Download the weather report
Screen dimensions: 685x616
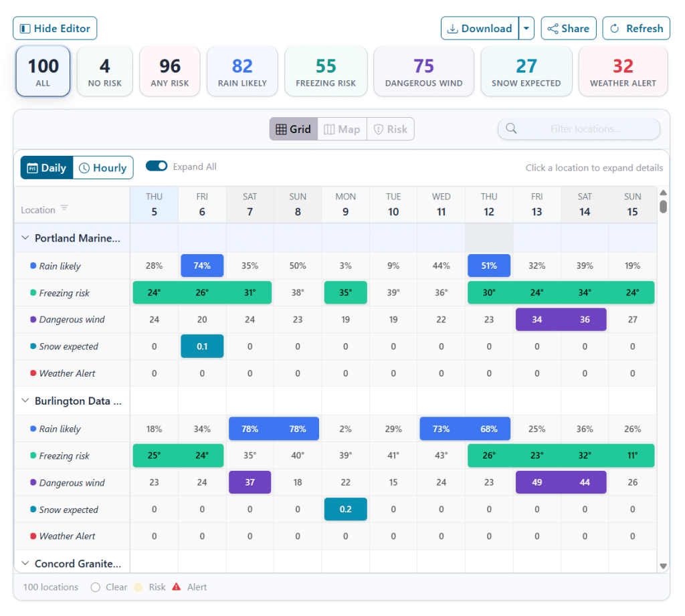point(480,29)
